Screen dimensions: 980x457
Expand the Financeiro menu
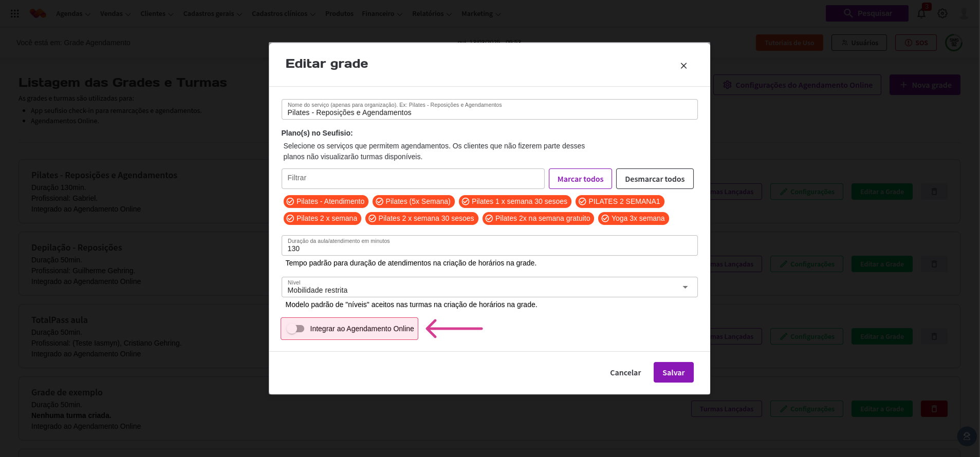[382, 14]
